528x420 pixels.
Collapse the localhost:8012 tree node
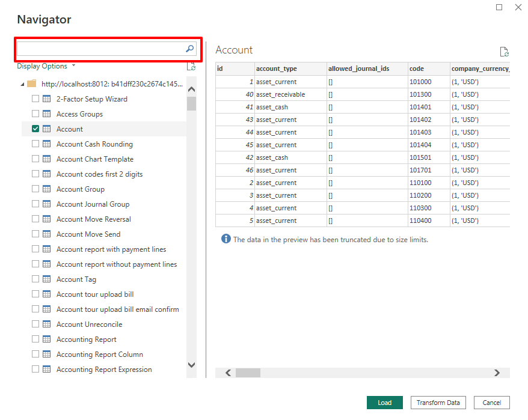coord(22,84)
